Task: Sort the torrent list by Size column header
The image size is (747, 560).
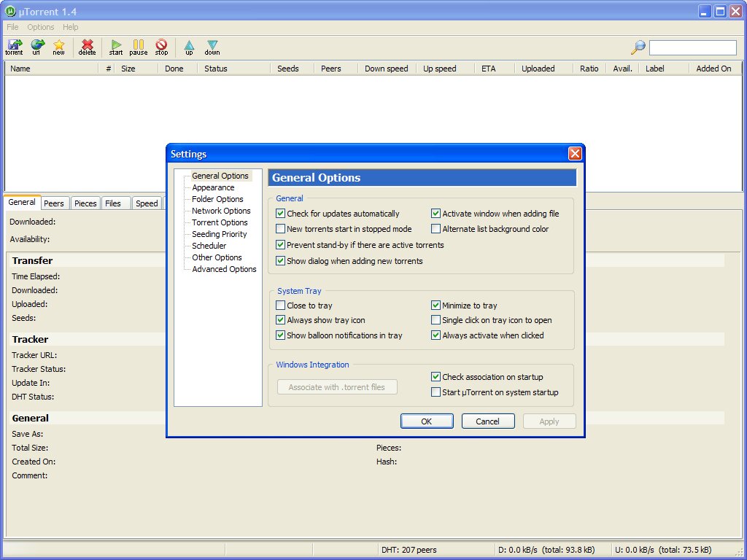Action: 137,69
